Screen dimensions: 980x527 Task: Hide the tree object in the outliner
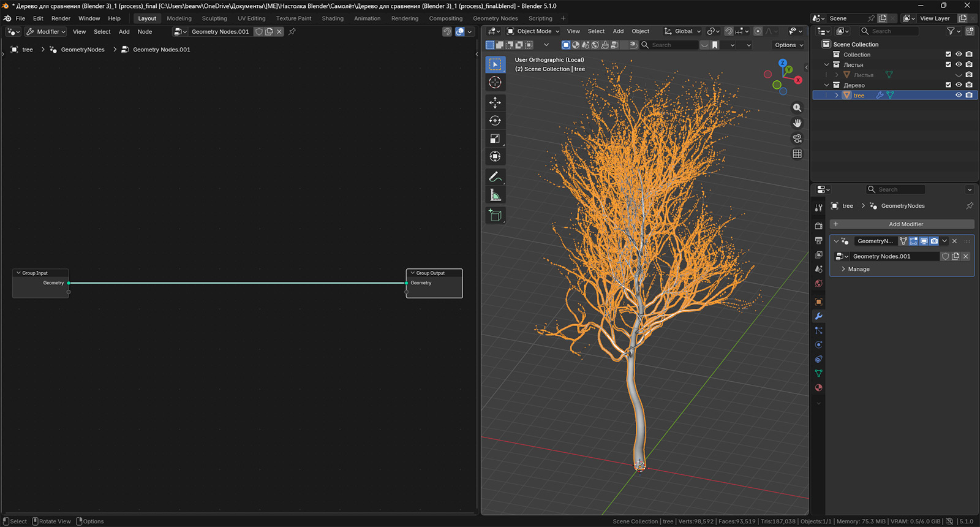[x=959, y=95]
